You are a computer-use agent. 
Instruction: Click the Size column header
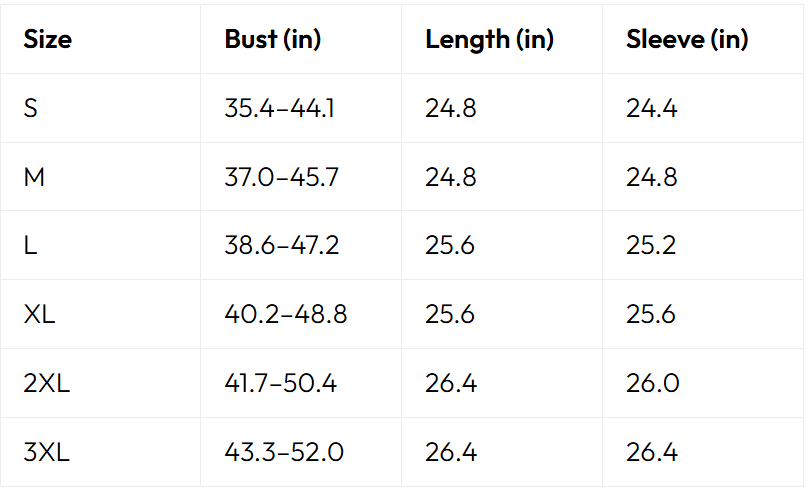48,40
